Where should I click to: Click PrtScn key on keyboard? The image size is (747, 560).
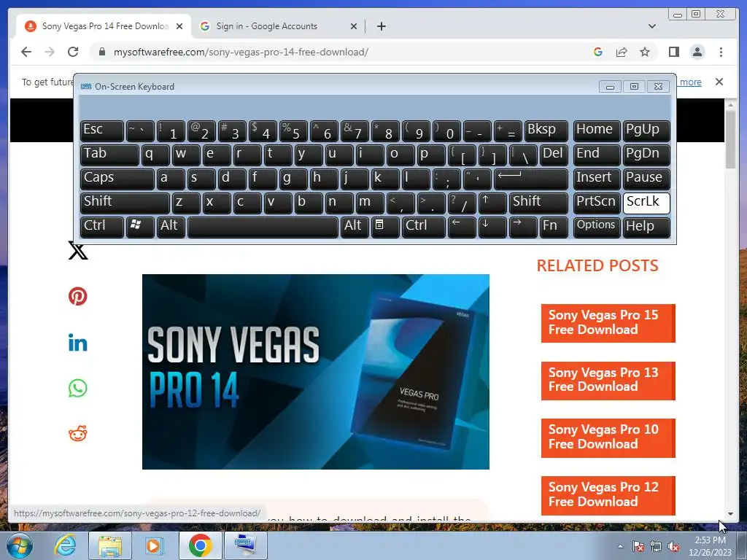pyautogui.click(x=597, y=203)
